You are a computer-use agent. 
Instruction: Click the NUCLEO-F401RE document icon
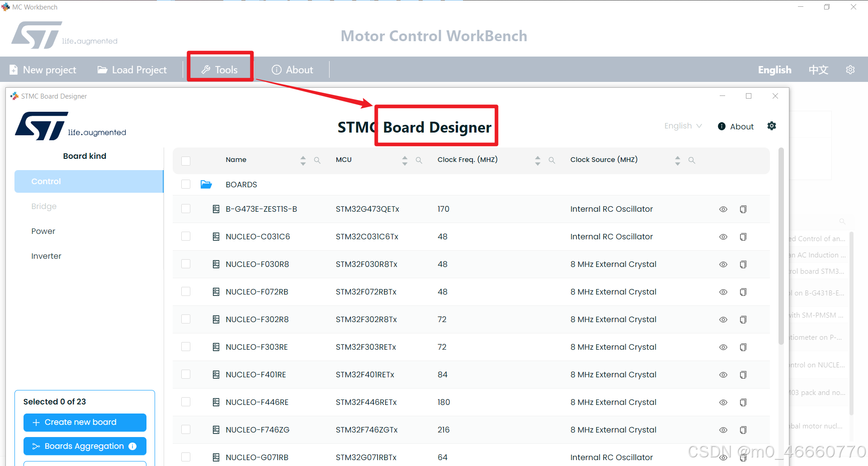tap(216, 375)
